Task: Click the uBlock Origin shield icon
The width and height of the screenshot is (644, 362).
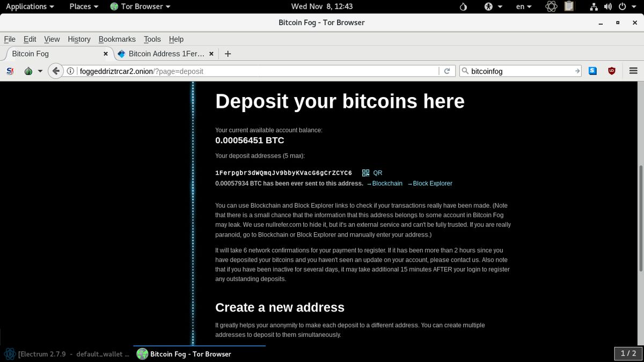Action: click(x=612, y=70)
